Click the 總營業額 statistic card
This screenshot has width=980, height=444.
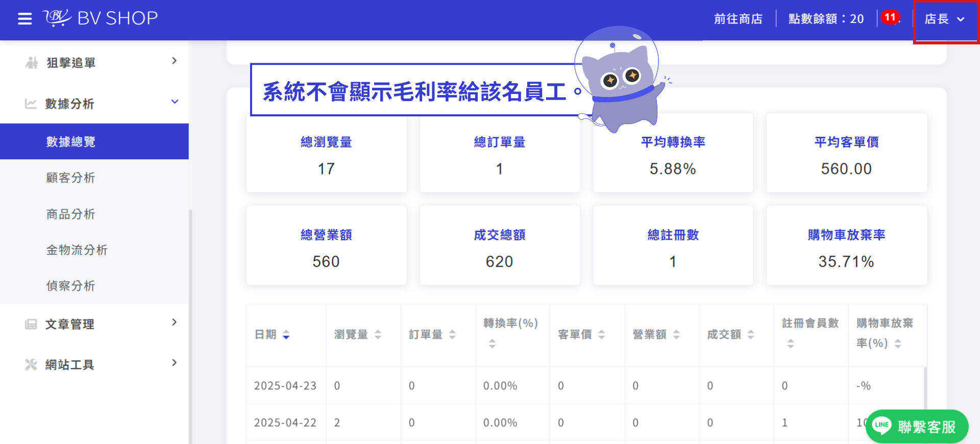(x=326, y=245)
